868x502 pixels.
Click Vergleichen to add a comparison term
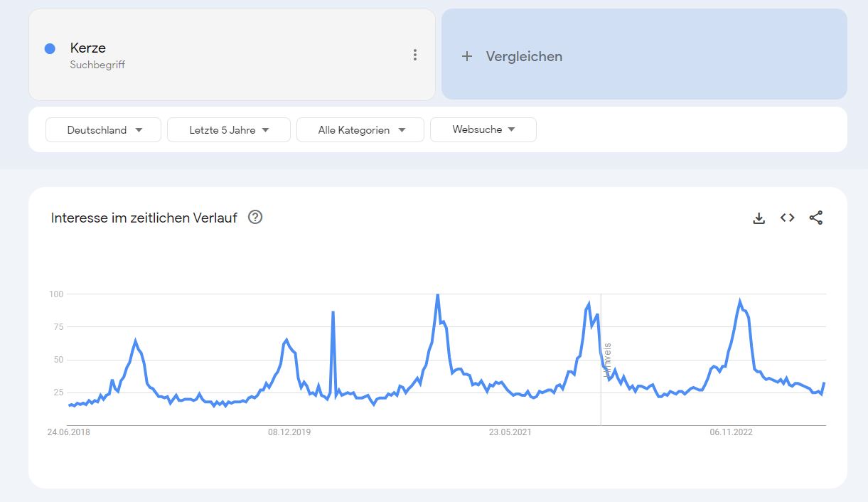tap(523, 56)
